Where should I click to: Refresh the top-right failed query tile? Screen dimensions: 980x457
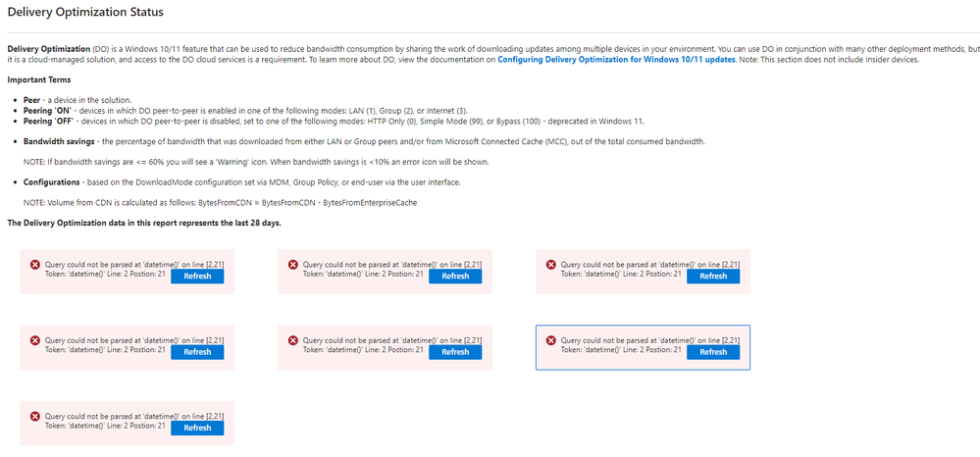713,277
